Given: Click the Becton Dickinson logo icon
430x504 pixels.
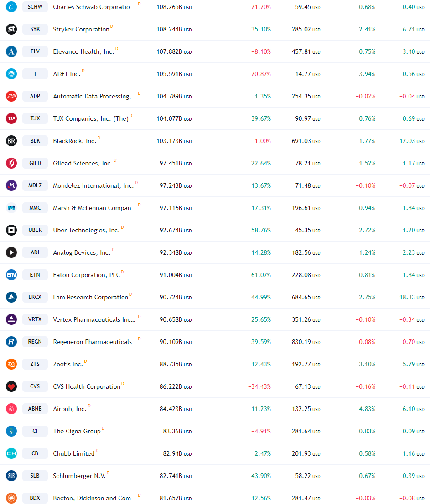Looking at the screenshot, I should click(x=11, y=498).
